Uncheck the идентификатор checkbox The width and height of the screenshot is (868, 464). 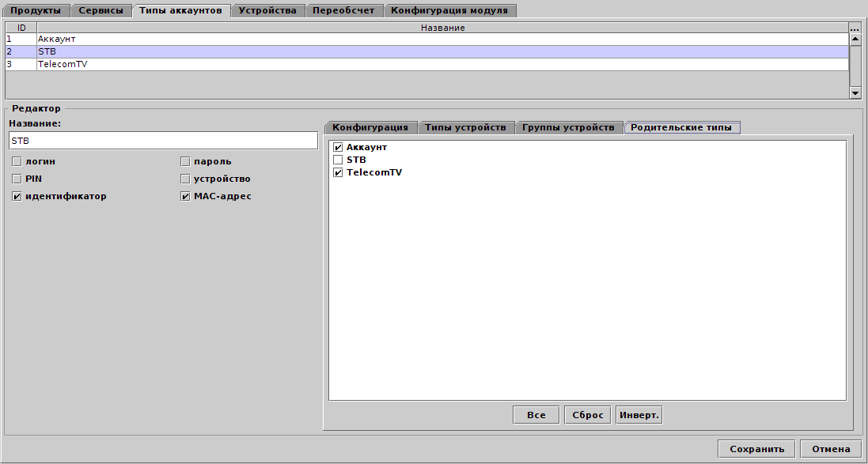pos(17,196)
